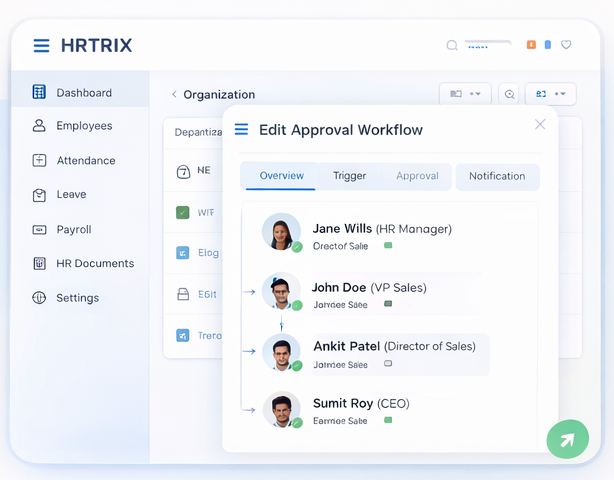Click back chevron beside Organization title

tap(174, 94)
